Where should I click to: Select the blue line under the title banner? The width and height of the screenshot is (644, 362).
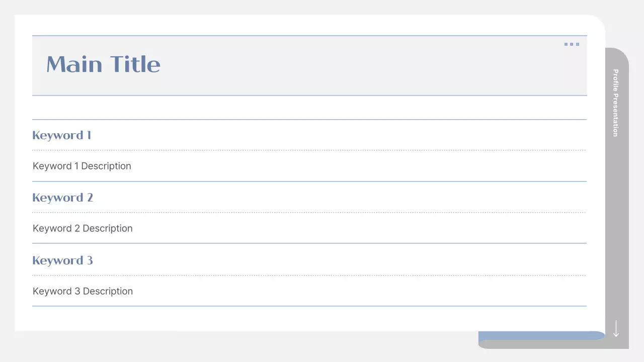tap(309, 96)
